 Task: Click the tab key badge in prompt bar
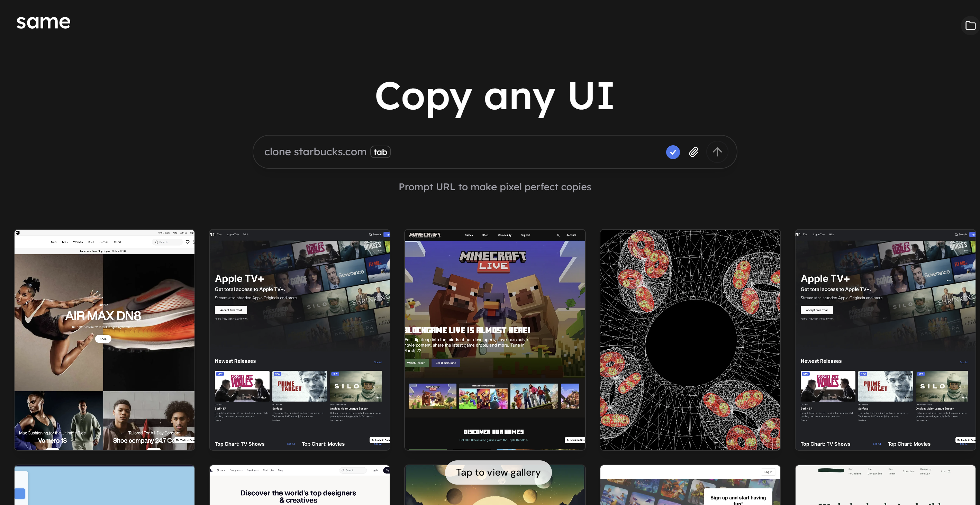click(x=380, y=152)
